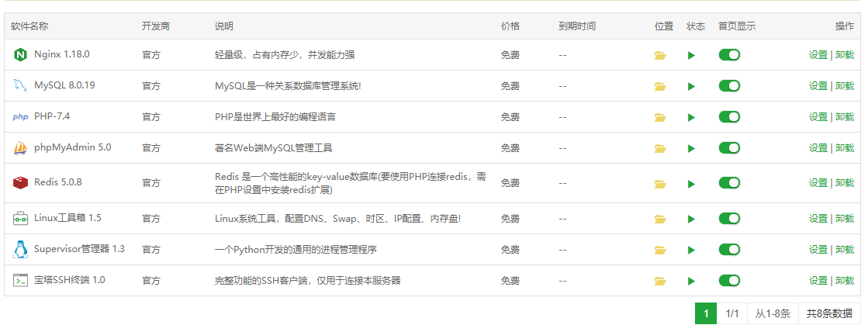Open the 宝塔SSH终端 folder location icon
The height and width of the screenshot is (332, 868).
660,281
